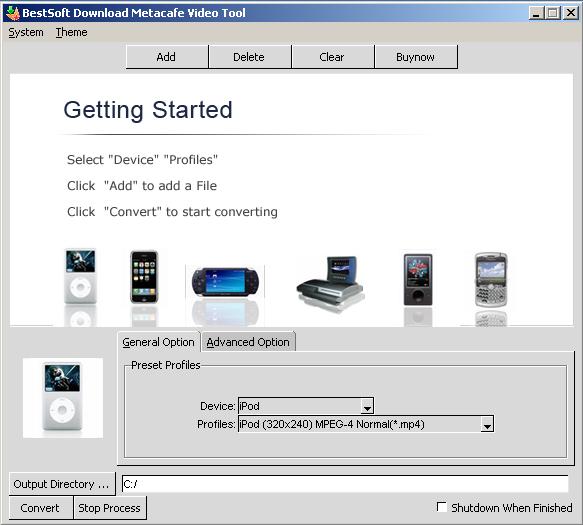
Task: Click the Getting Started heading text
Action: pos(148,110)
